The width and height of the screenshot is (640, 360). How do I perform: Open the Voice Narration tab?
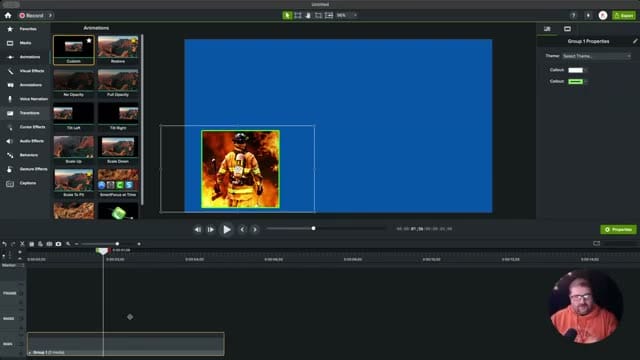25,99
